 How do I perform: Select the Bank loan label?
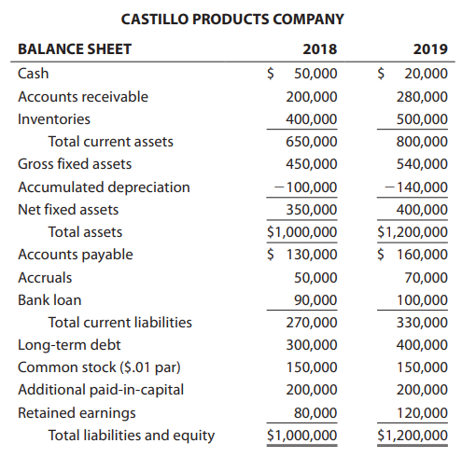[49, 300]
